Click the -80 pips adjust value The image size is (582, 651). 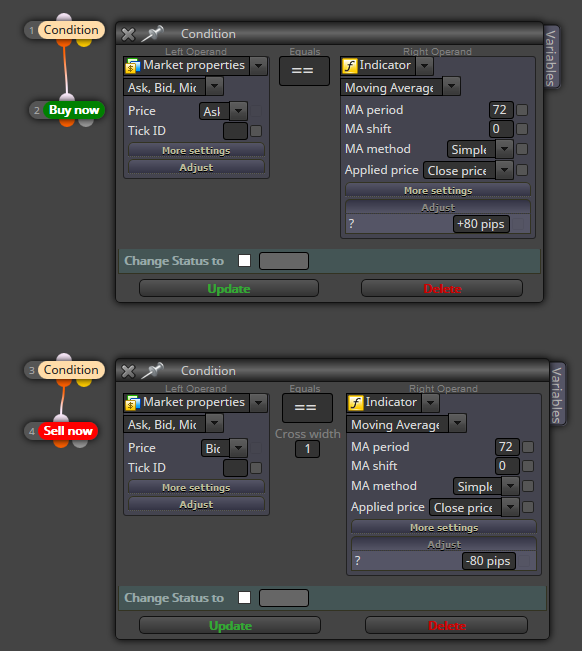(489, 561)
